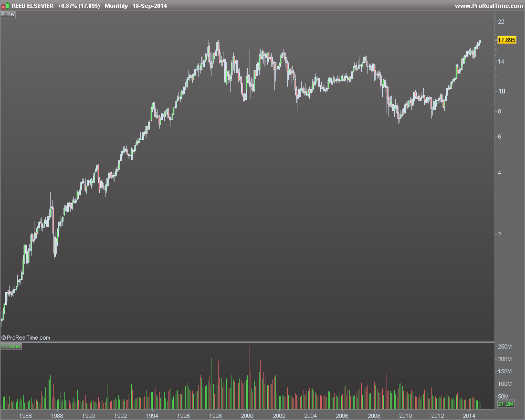Click the +0.87% change value in header

67,6
